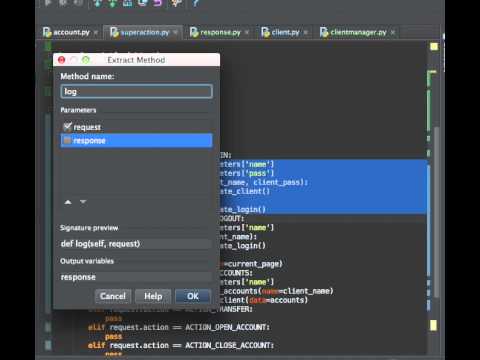Click code text =current_page)
The image size is (480, 360).
[253, 264]
